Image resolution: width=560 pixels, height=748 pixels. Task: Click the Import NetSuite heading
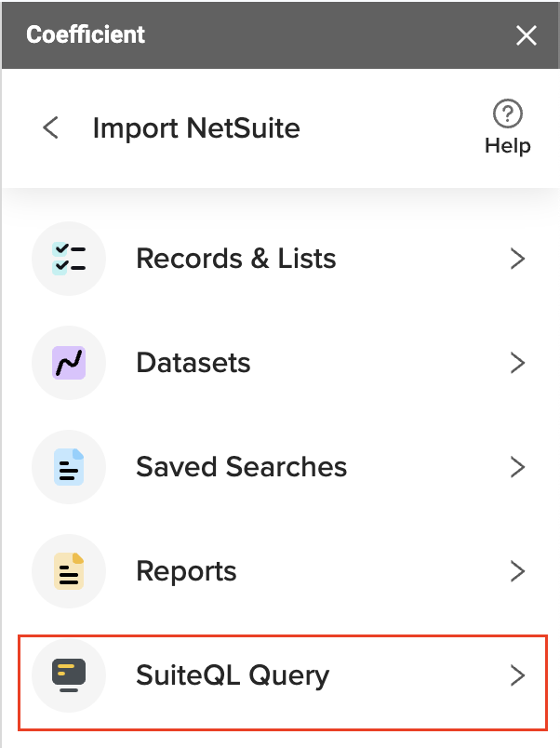tap(196, 128)
